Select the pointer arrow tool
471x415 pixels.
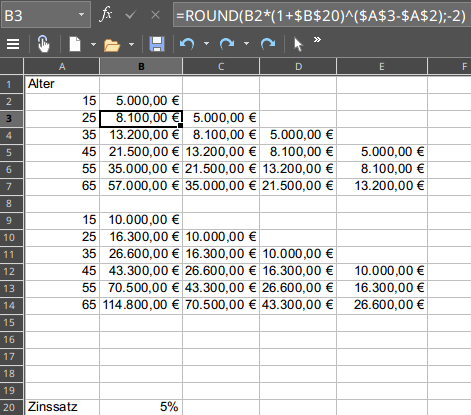[x=298, y=44]
